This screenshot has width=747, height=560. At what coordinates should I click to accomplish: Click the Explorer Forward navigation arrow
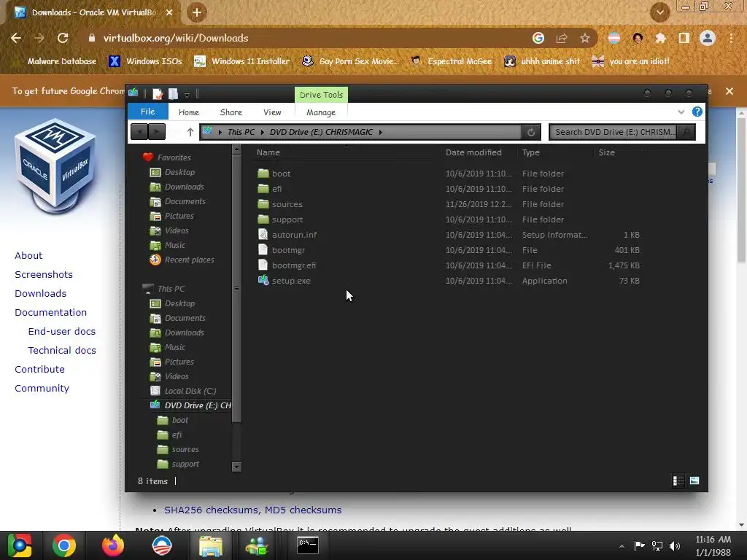pos(157,132)
